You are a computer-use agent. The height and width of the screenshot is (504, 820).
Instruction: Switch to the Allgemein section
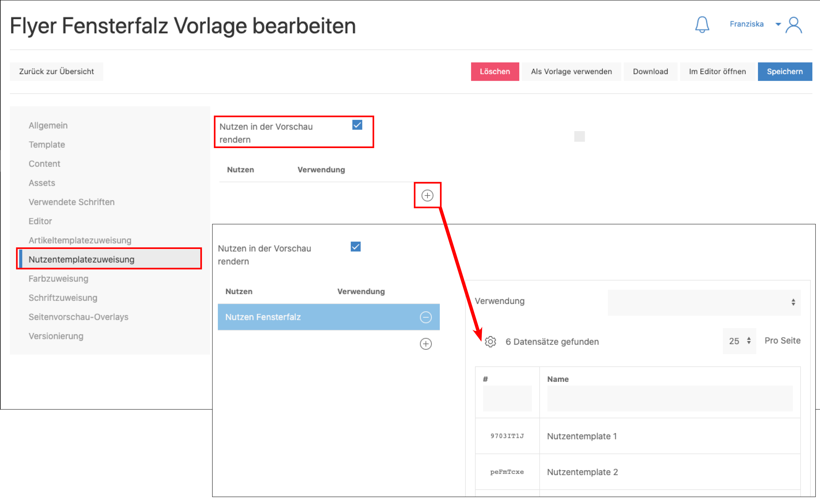click(x=48, y=125)
